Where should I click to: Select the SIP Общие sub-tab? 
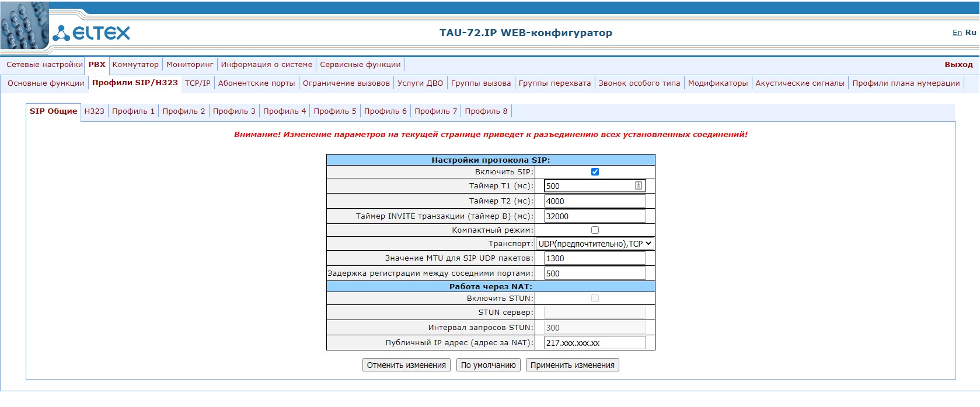pos(54,111)
